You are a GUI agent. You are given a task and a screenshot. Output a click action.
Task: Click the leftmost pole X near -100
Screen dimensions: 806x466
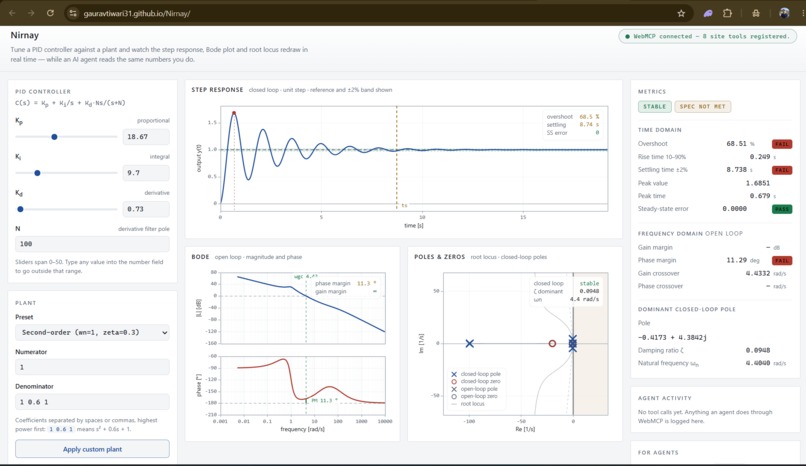pyautogui.click(x=469, y=343)
